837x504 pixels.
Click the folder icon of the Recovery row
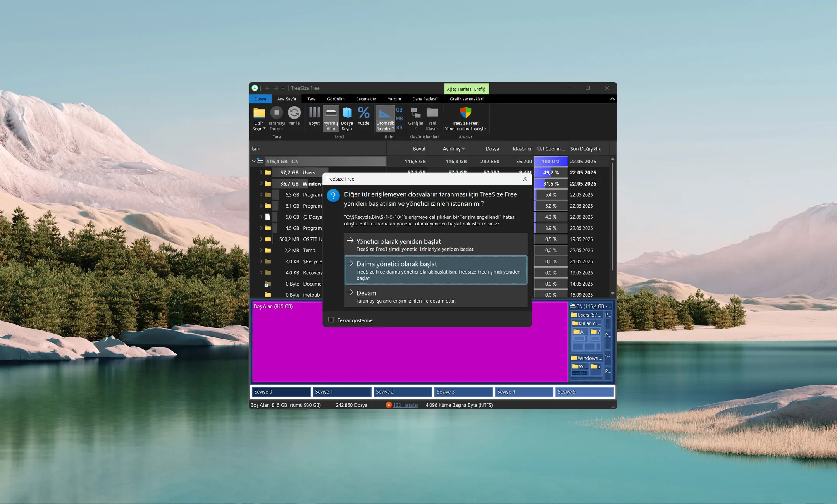tap(268, 273)
